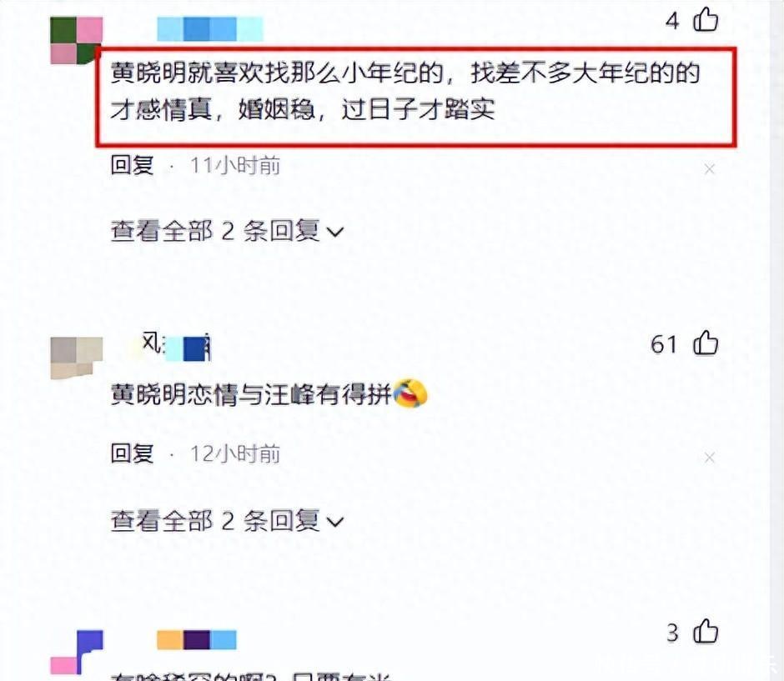The width and height of the screenshot is (784, 681).
Task: Open the third commenter's blurred orange-purple username
Action: (197, 640)
